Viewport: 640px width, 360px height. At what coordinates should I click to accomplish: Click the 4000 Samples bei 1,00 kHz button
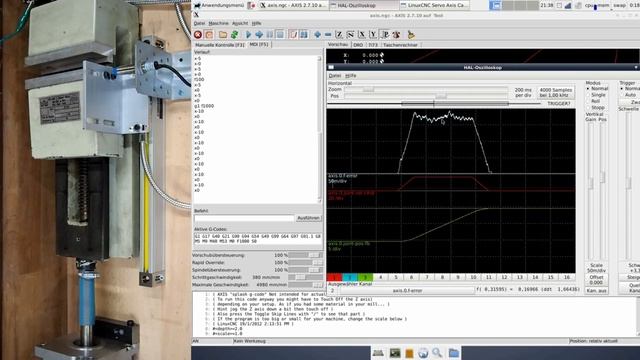coord(556,93)
